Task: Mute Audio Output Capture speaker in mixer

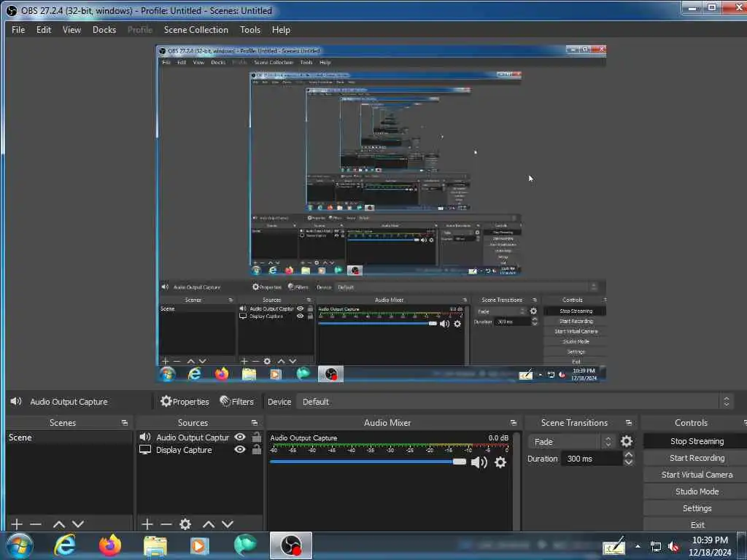Action: tap(479, 462)
